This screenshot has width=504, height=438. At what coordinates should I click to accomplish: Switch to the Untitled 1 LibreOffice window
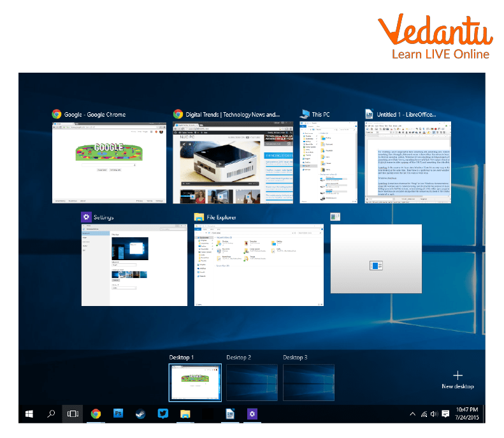point(407,163)
